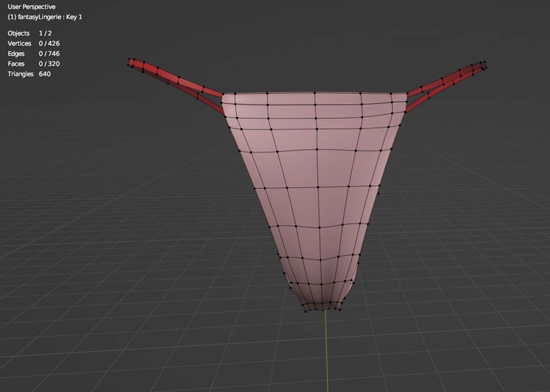
Task: Click the Vertices 0 / 426 statistic
Action: (x=34, y=44)
